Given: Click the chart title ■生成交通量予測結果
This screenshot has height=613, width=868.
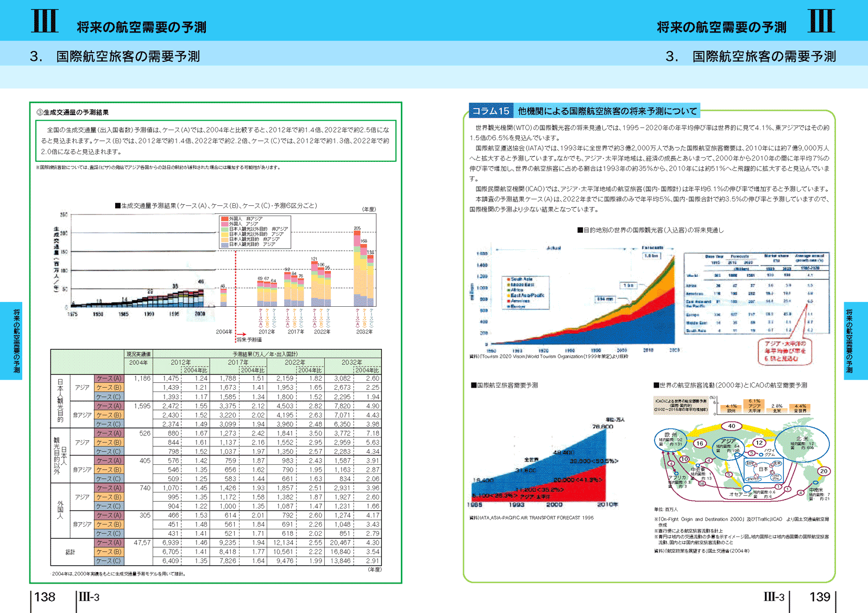Looking at the screenshot, I should pos(216,206).
